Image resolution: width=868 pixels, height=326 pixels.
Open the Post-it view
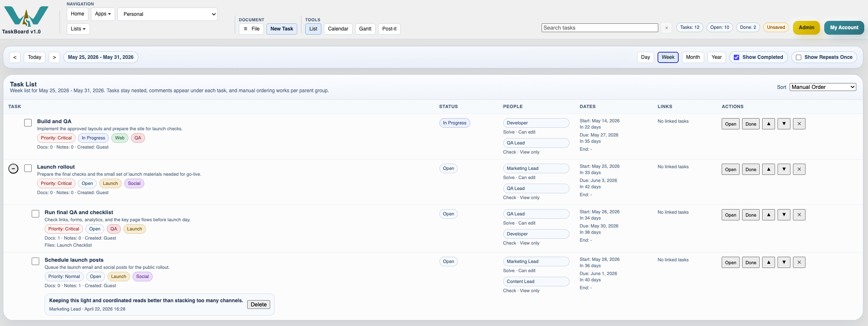[389, 29]
